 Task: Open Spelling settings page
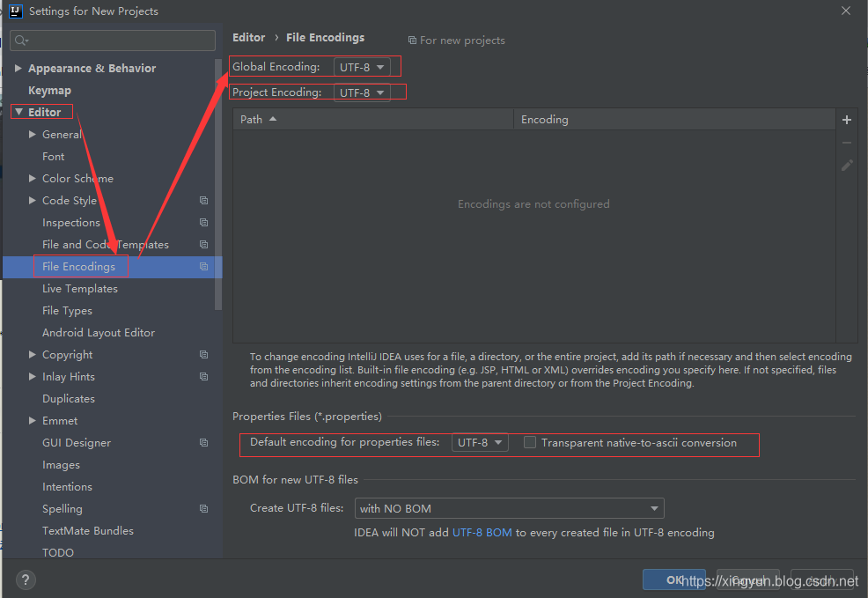(x=62, y=509)
